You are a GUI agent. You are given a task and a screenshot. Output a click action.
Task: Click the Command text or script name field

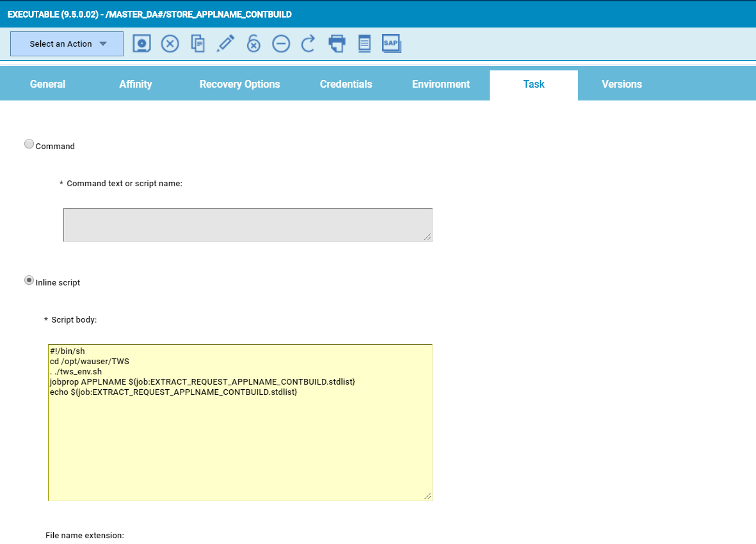pyautogui.click(x=248, y=225)
